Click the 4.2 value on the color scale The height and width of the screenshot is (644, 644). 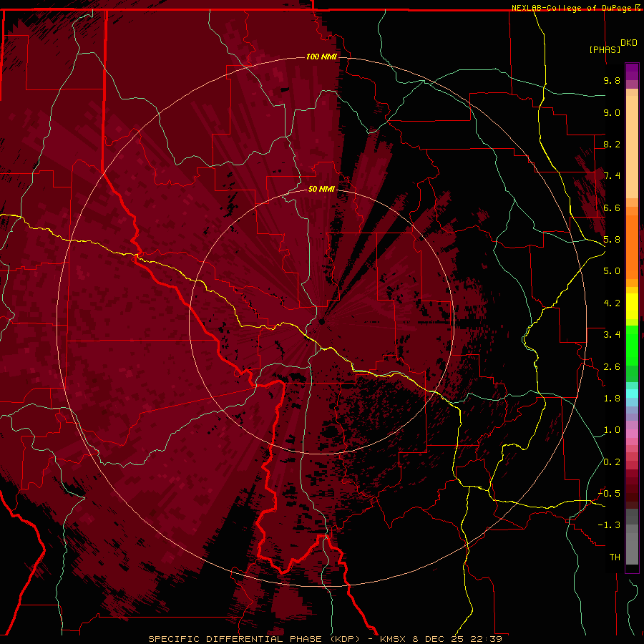[612, 303]
